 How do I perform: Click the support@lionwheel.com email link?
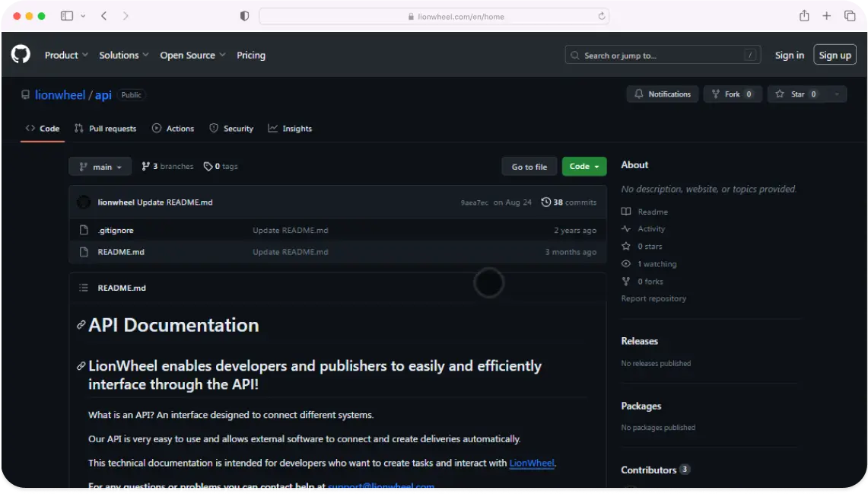[x=380, y=486]
